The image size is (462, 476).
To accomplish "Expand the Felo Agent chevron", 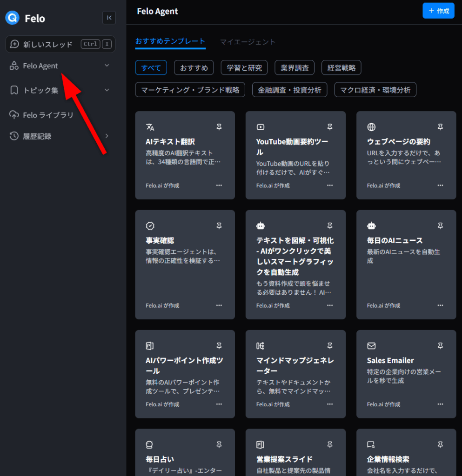I will 107,65.
